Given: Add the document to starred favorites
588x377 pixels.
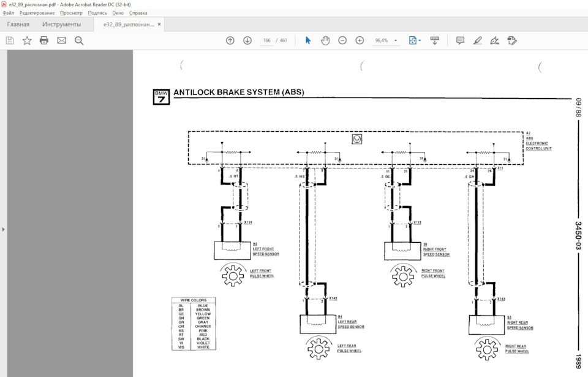Looking at the screenshot, I should point(27,40).
